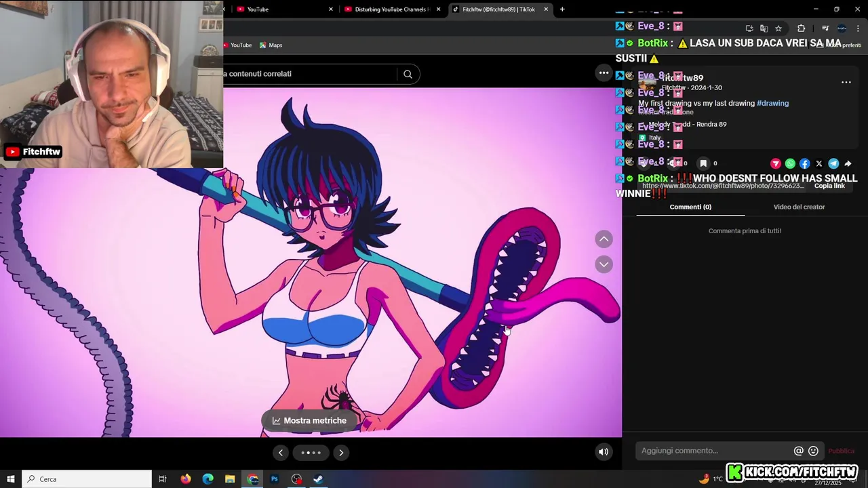
Task: Click the Windows taskbar Cerca search box
Action: [87, 479]
